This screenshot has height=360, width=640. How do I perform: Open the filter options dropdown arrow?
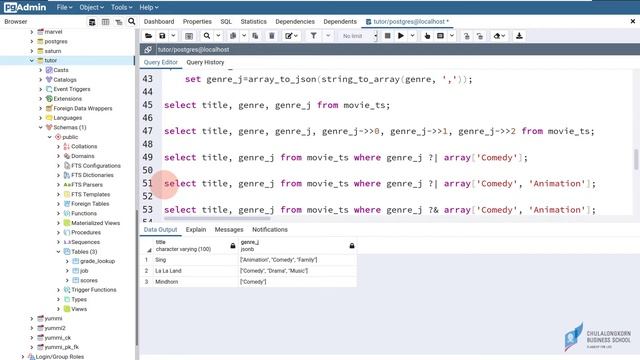pos(328,36)
